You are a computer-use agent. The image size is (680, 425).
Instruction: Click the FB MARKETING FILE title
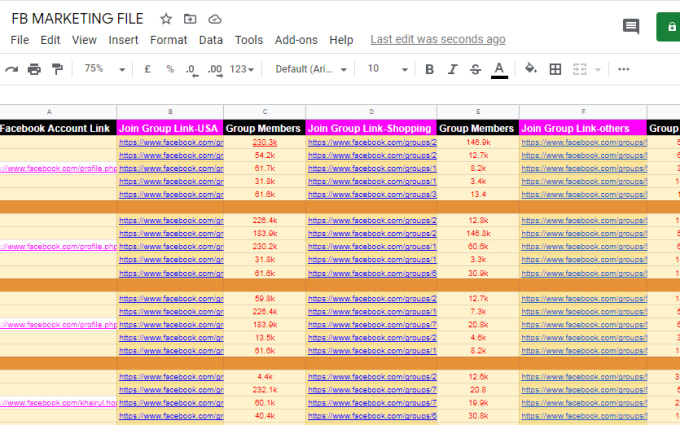click(x=77, y=19)
